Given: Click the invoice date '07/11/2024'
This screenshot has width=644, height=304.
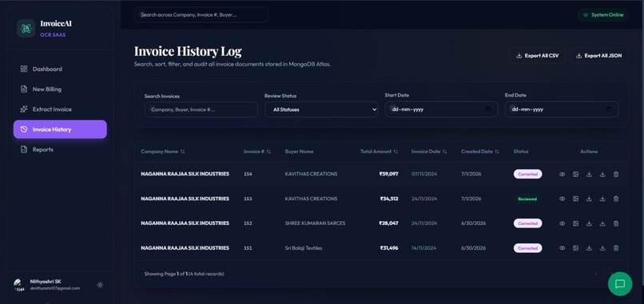Looking at the screenshot, I should [424, 174].
